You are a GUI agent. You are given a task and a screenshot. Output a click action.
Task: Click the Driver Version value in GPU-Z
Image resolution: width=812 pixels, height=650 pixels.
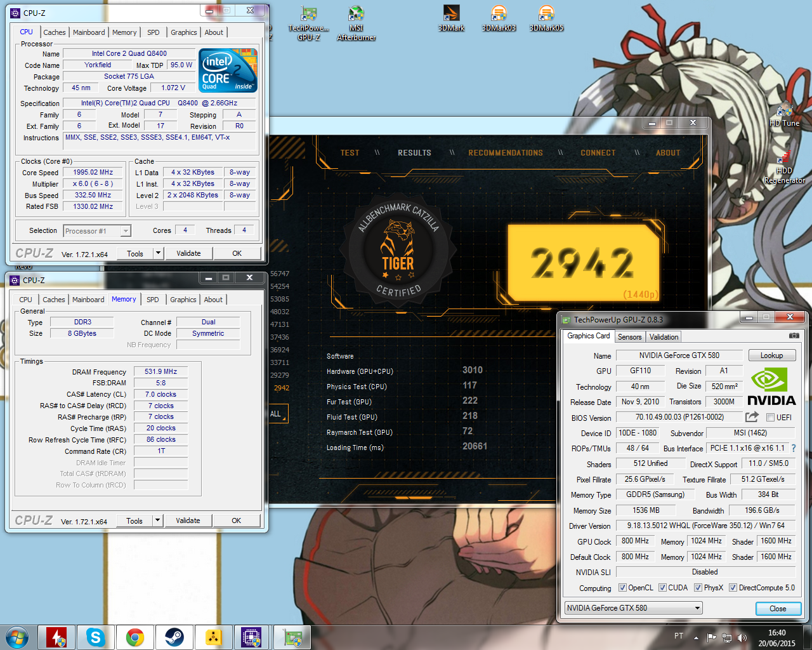tap(705, 526)
